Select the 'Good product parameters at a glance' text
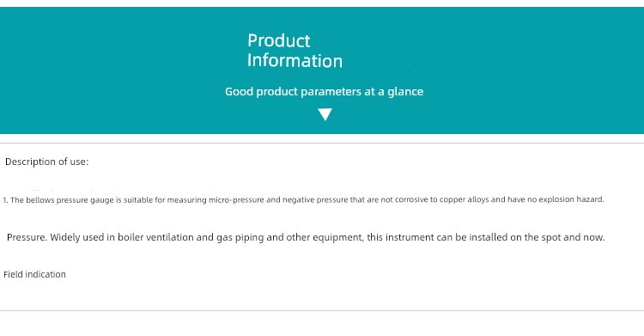The image size is (644, 336). pyautogui.click(x=324, y=91)
